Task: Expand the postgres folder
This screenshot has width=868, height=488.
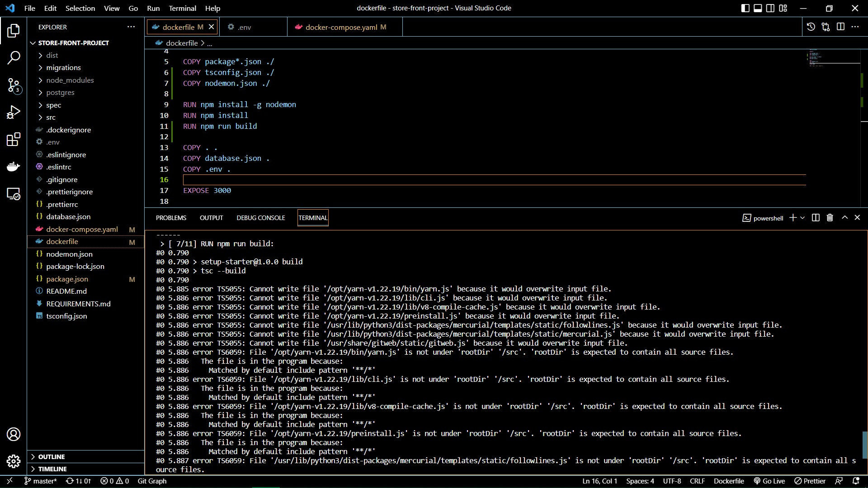Action: 60,93
